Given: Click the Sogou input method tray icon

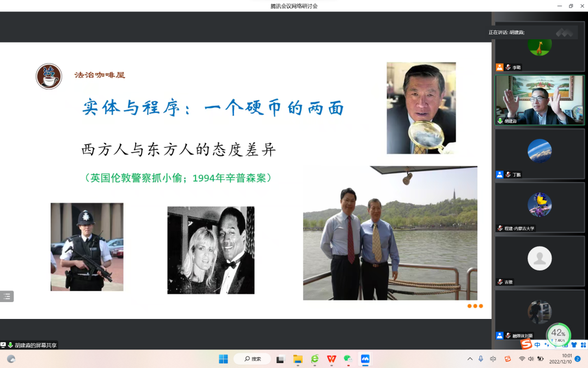Looking at the screenshot, I should pyautogui.click(x=507, y=359).
